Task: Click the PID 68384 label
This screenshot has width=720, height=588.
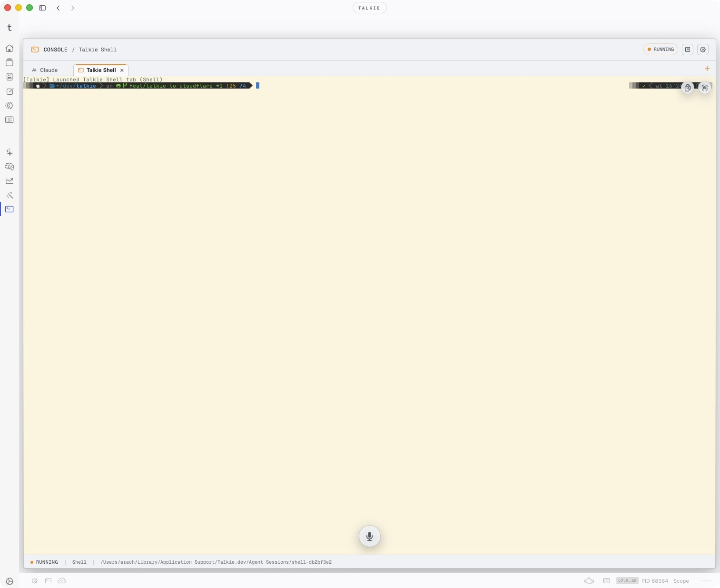Action: tap(655, 581)
